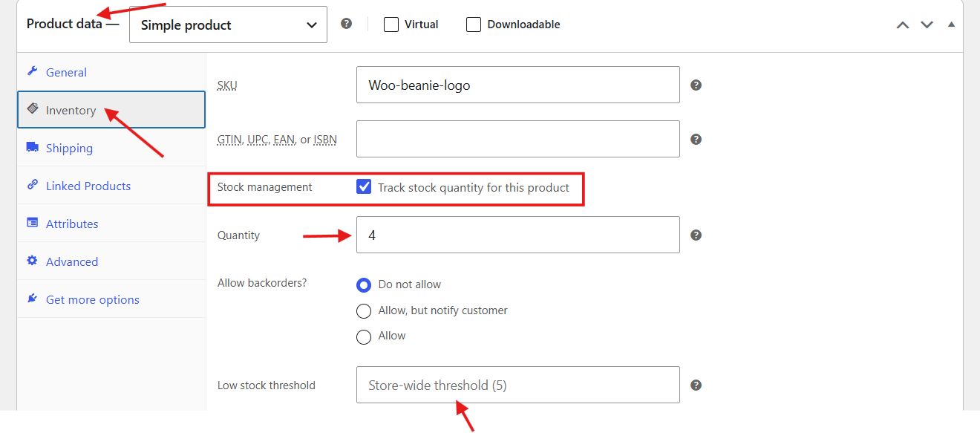This screenshot has height=433, width=980.
Task: Click the gear icon next to Advanced
Action: [x=32, y=261]
